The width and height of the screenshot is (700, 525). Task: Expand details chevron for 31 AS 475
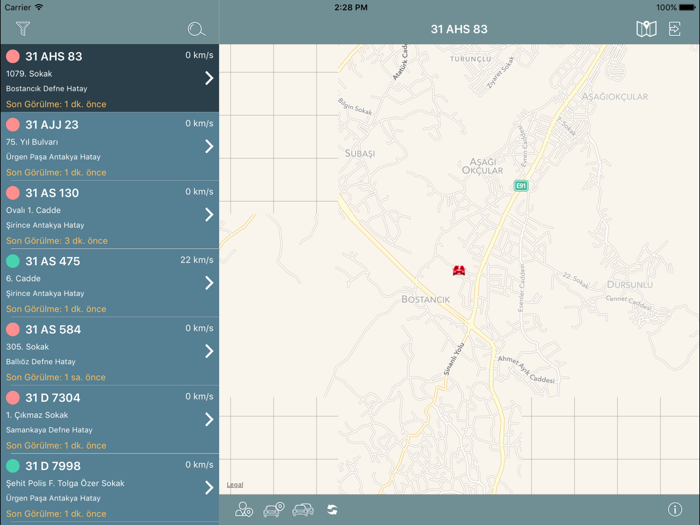(209, 283)
